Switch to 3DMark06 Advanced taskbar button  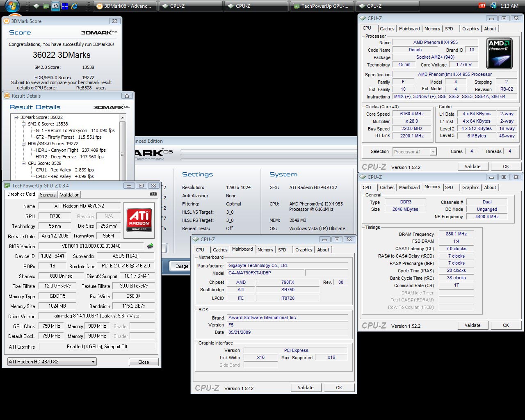pyautogui.click(x=125, y=6)
